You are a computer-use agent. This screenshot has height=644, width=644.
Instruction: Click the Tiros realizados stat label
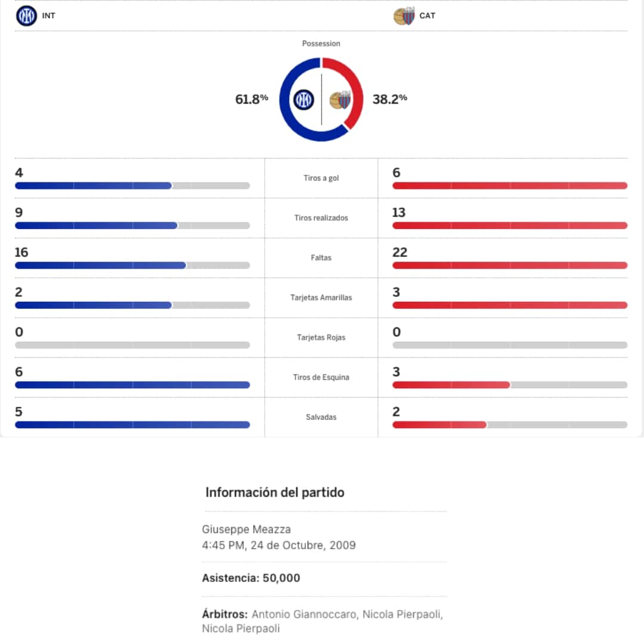pos(321,218)
